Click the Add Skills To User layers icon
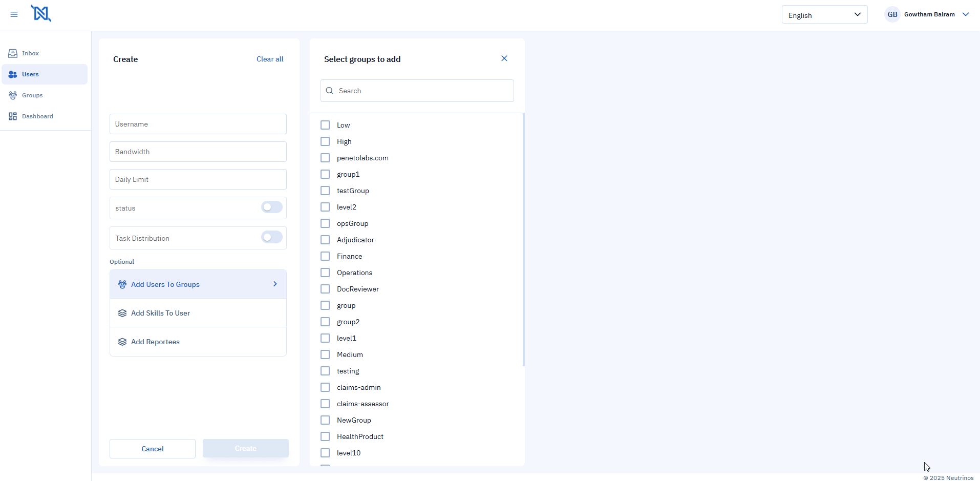The height and width of the screenshot is (481, 980). click(x=122, y=313)
